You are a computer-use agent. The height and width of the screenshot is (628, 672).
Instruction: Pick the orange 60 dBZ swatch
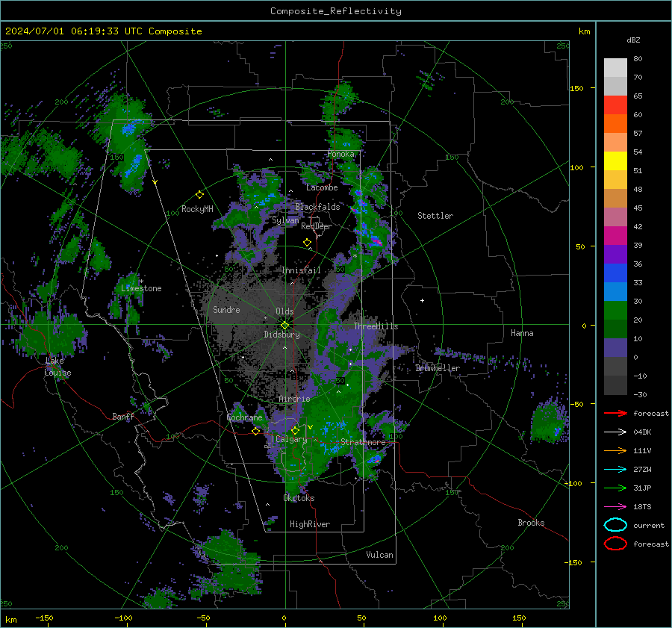click(615, 123)
